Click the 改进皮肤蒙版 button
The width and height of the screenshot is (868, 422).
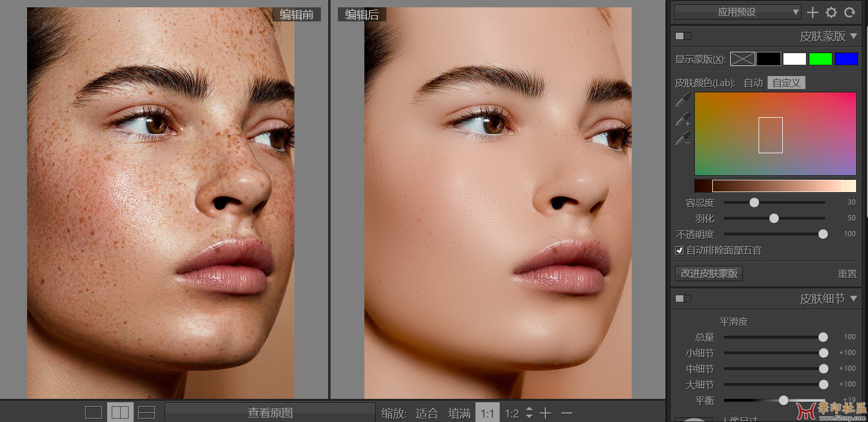(x=709, y=273)
